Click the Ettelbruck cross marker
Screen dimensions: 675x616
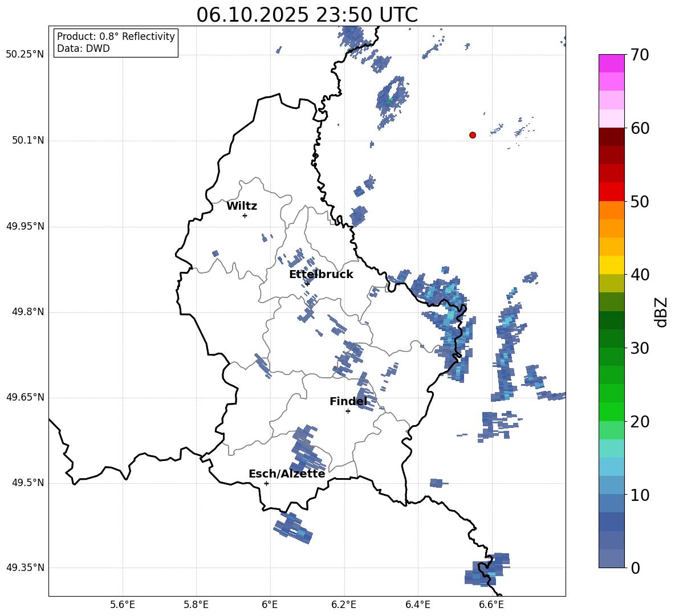click(x=308, y=283)
